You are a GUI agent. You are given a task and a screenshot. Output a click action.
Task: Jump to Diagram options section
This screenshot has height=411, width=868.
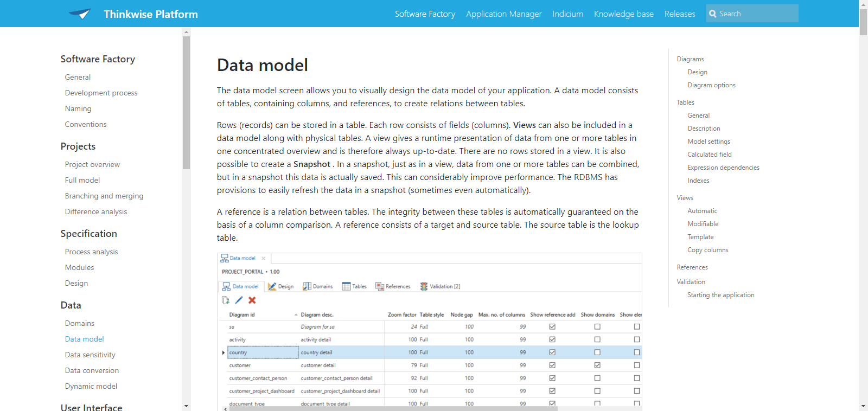click(711, 85)
